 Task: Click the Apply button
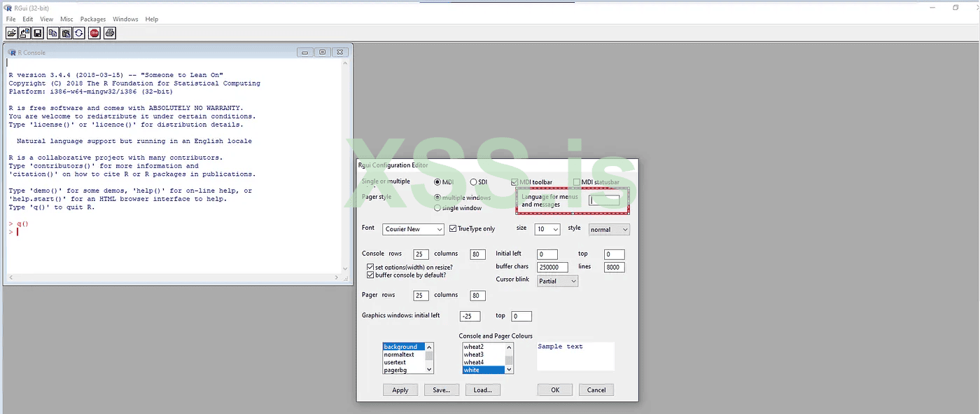(400, 389)
